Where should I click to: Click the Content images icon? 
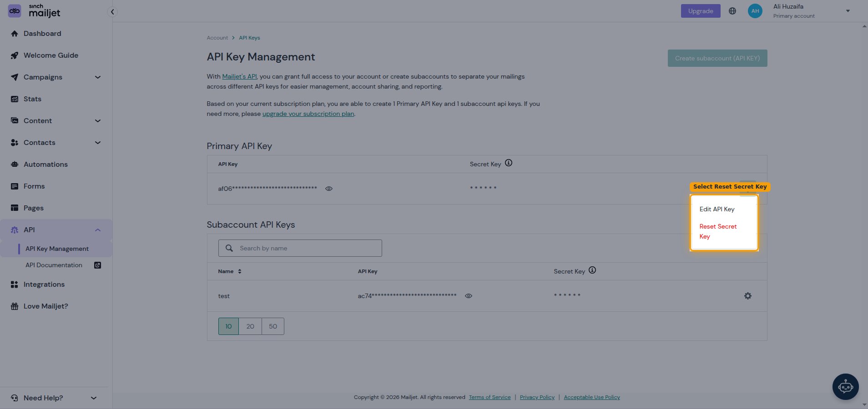(x=15, y=121)
